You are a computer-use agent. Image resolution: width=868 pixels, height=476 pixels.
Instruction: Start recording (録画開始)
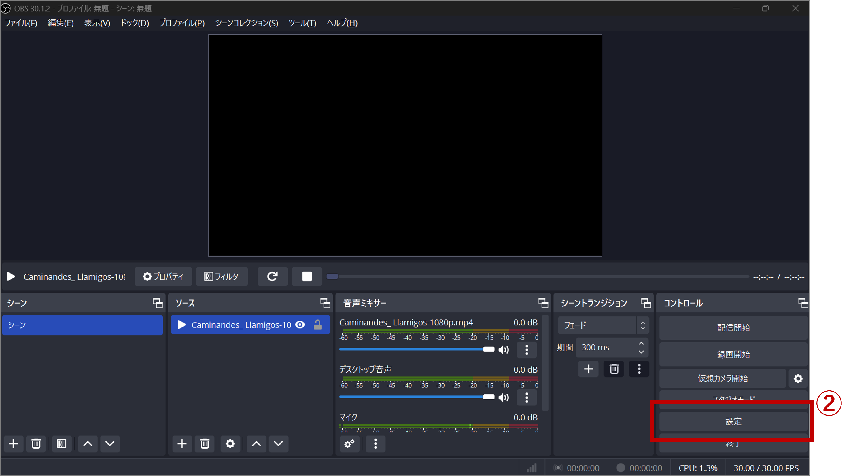(733, 354)
